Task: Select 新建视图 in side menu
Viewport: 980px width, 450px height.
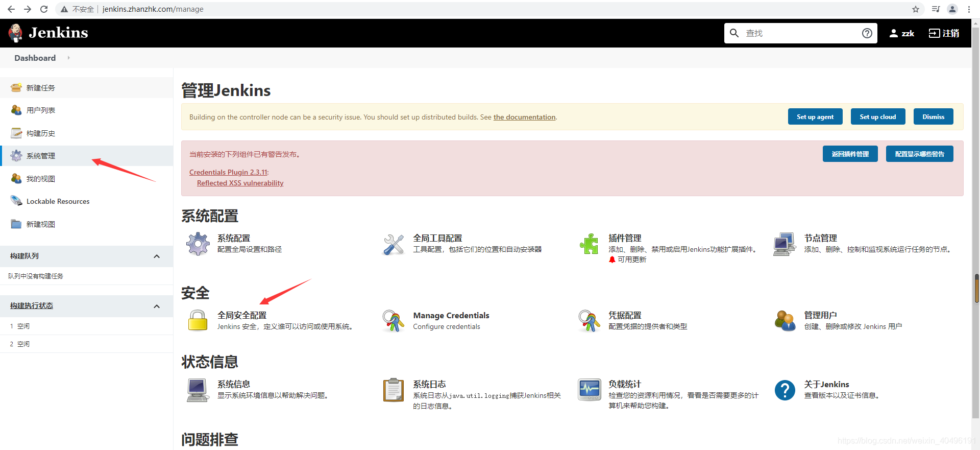Action: [41, 224]
